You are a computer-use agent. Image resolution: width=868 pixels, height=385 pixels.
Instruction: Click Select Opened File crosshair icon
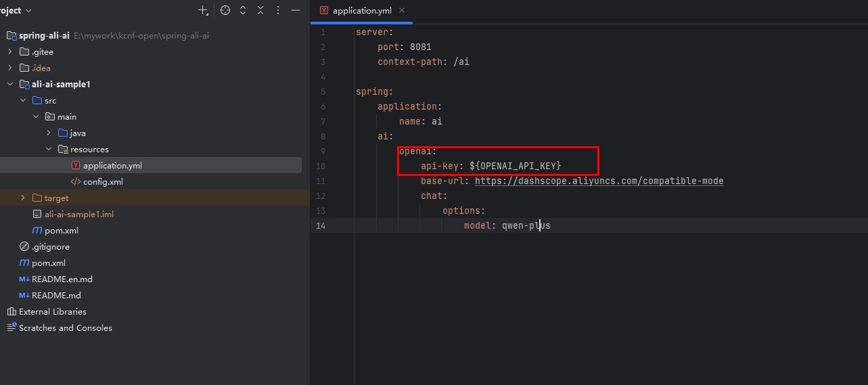(225, 11)
